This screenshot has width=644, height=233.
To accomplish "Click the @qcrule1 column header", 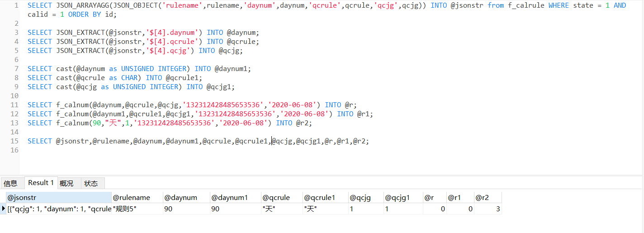I will 325,198.
